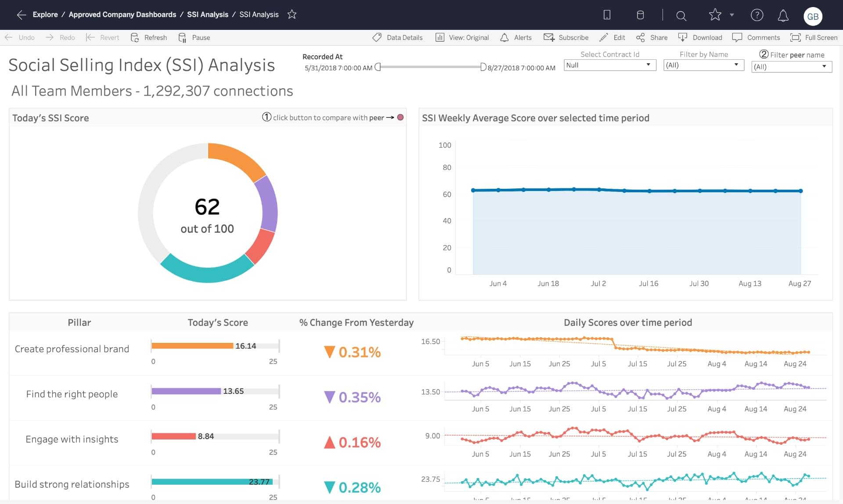Viewport: 843px width, 504px height.
Task: Open the Comments panel
Action: [x=757, y=37]
